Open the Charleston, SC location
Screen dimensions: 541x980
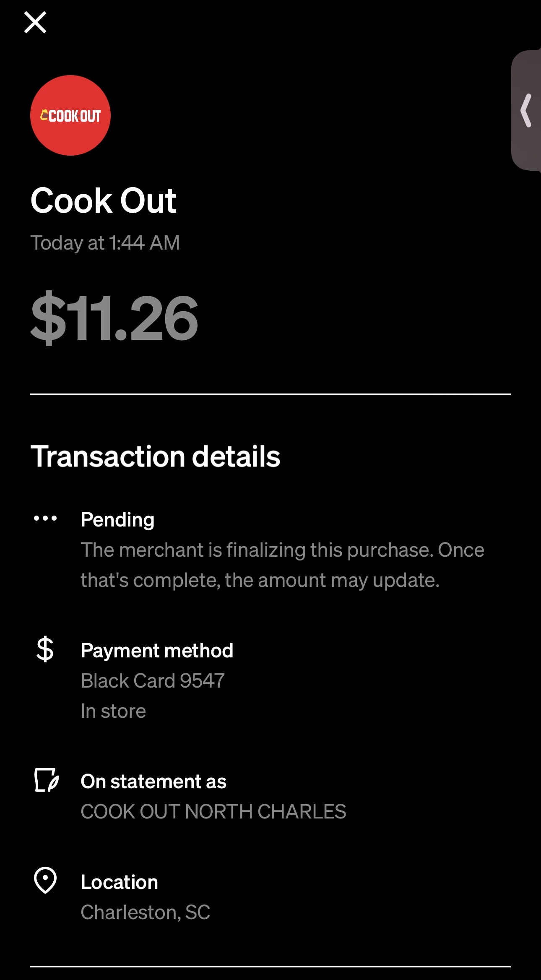[x=145, y=912]
